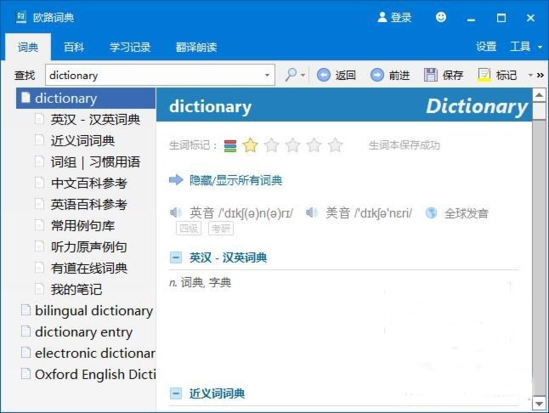Switch to 词典 tab
The width and height of the screenshot is (549, 413).
[28, 47]
